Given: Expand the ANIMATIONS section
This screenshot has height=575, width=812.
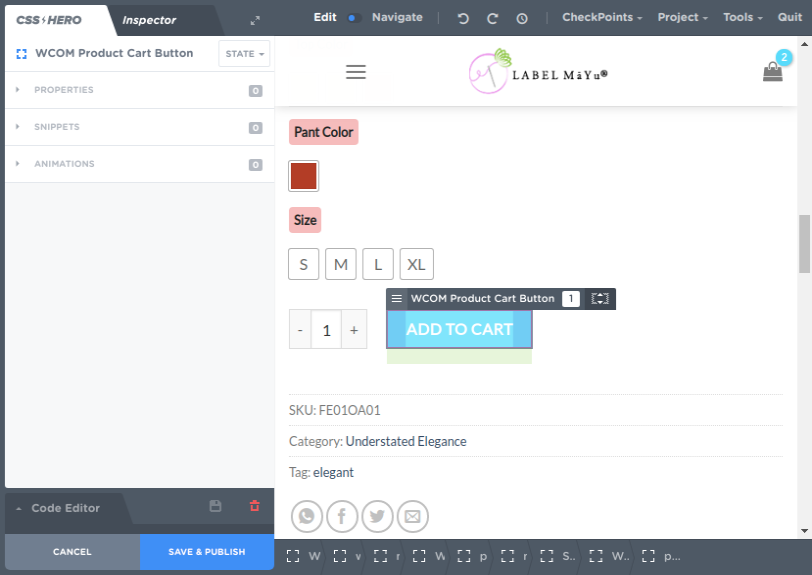Looking at the screenshot, I should 139,164.
